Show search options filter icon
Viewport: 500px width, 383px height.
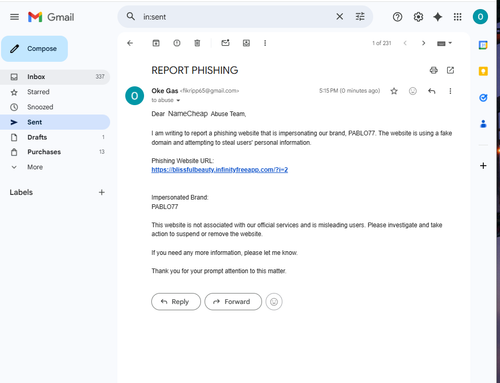360,17
